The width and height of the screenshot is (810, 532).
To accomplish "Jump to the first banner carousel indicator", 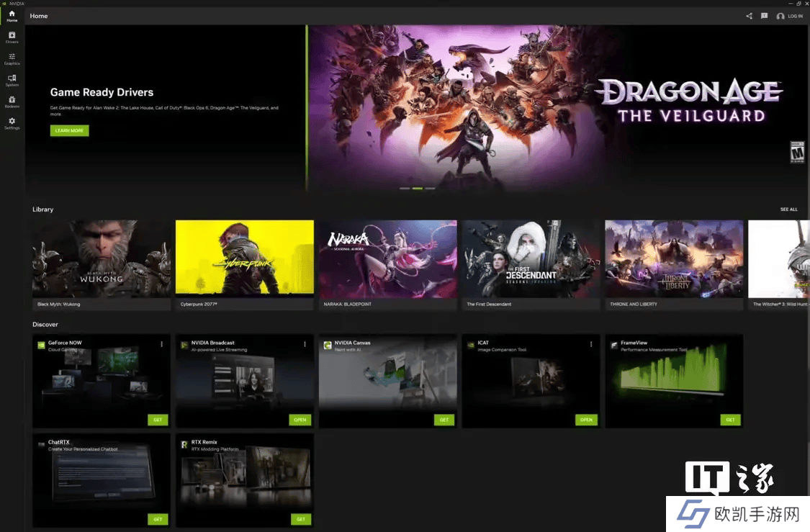I will coord(405,188).
